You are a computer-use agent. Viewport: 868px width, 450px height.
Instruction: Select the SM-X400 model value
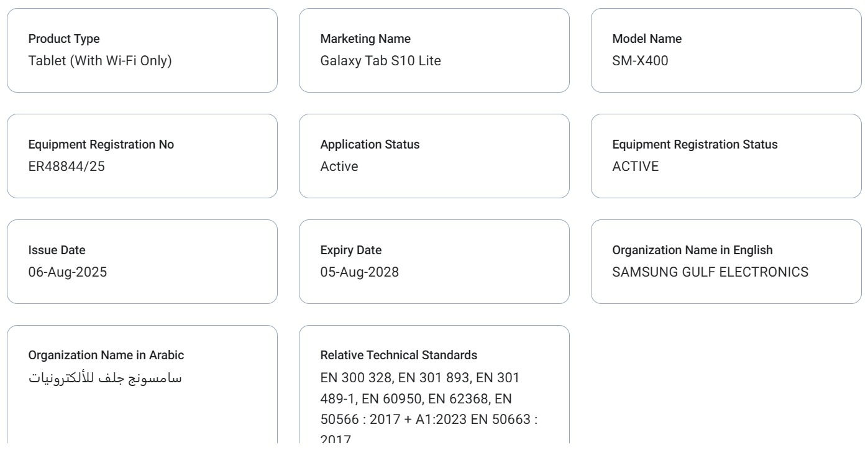click(641, 61)
